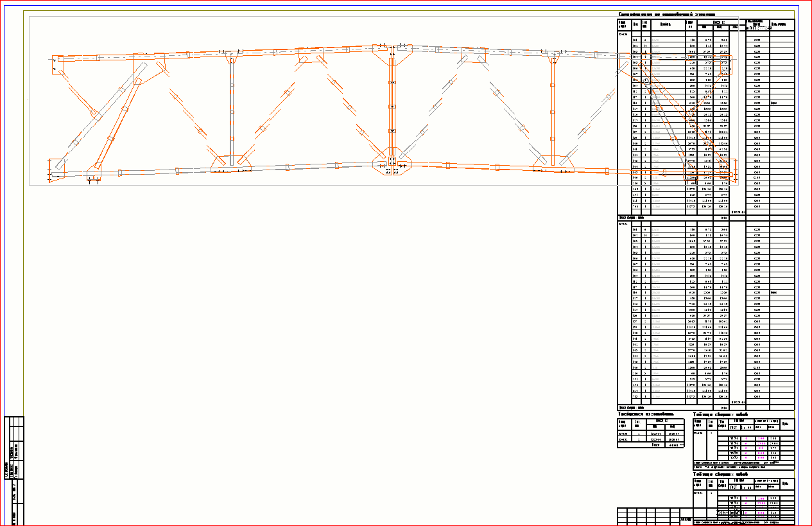Select the gusset plate at the truss apex

(391, 54)
